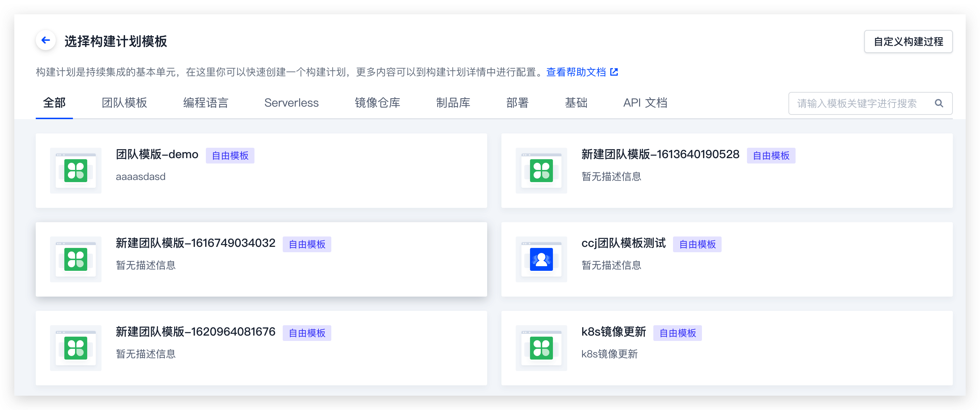Image resolution: width=980 pixels, height=410 pixels.
Task: Open the 查看帮助文档 link
Action: pos(576,72)
